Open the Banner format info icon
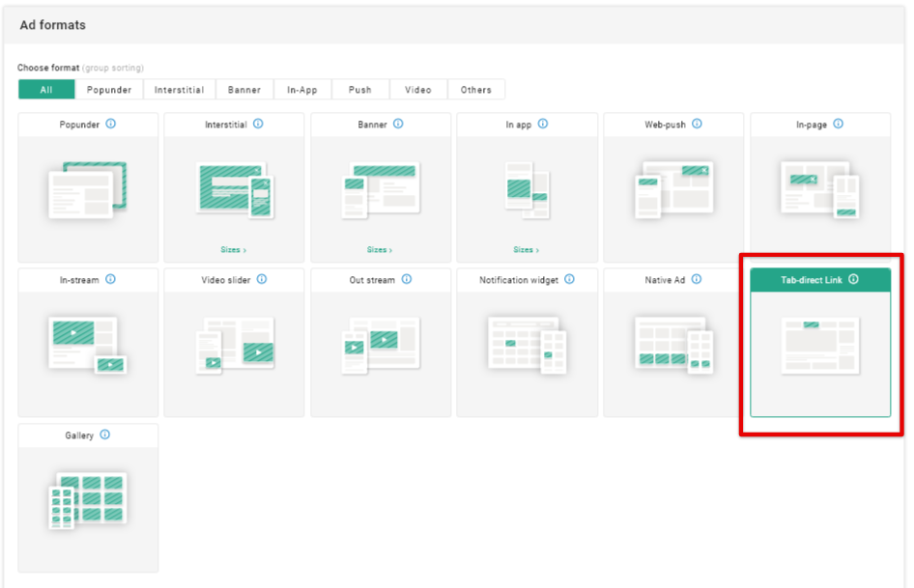 click(398, 124)
